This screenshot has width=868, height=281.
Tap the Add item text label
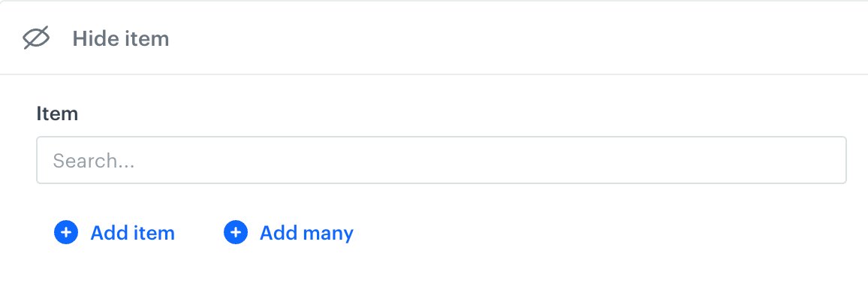132,233
